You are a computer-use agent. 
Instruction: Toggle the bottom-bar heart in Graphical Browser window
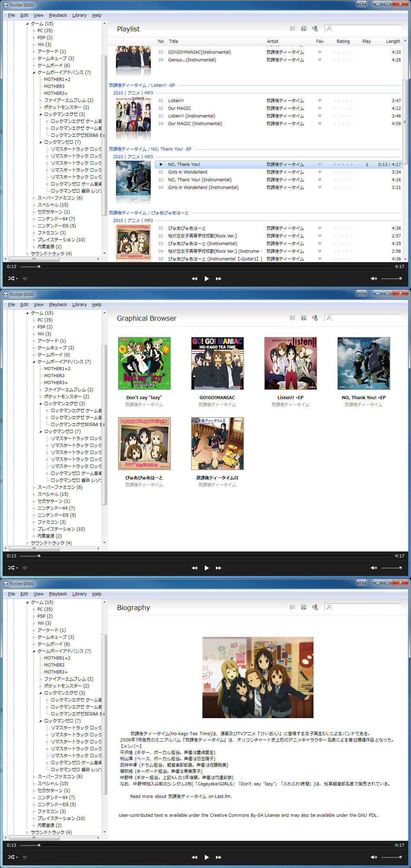pyautogui.click(x=25, y=568)
